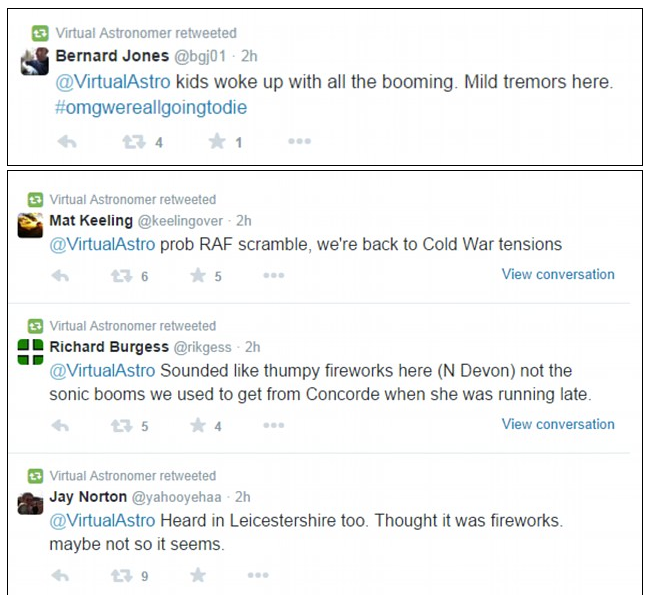
Task: Reply to Richard Burgess's Concorde tweet
Action: click(60, 426)
